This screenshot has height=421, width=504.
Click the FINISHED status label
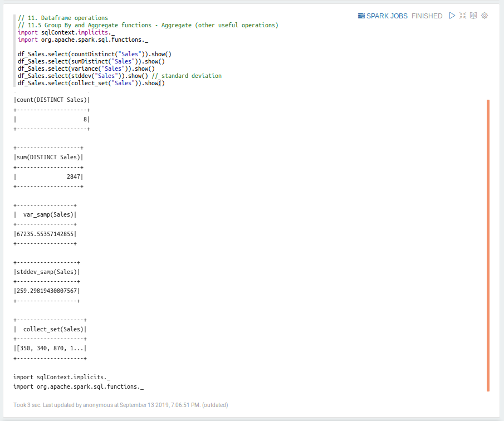pyautogui.click(x=427, y=16)
